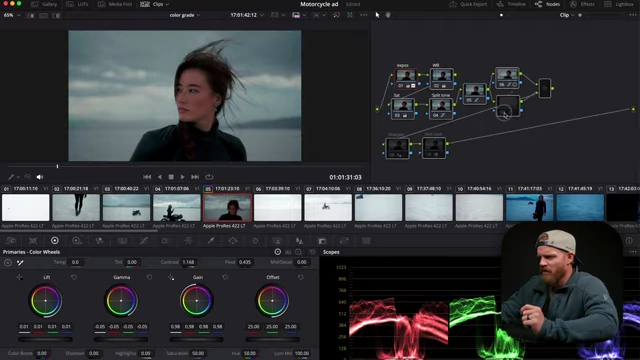
Task: Open the Tracker palette
Action: coord(255,241)
